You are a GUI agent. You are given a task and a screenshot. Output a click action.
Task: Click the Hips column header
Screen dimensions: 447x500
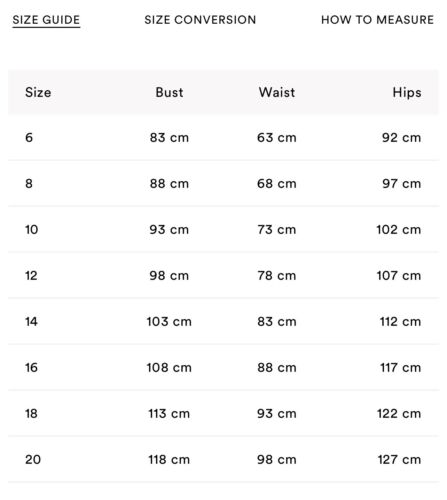click(x=407, y=93)
